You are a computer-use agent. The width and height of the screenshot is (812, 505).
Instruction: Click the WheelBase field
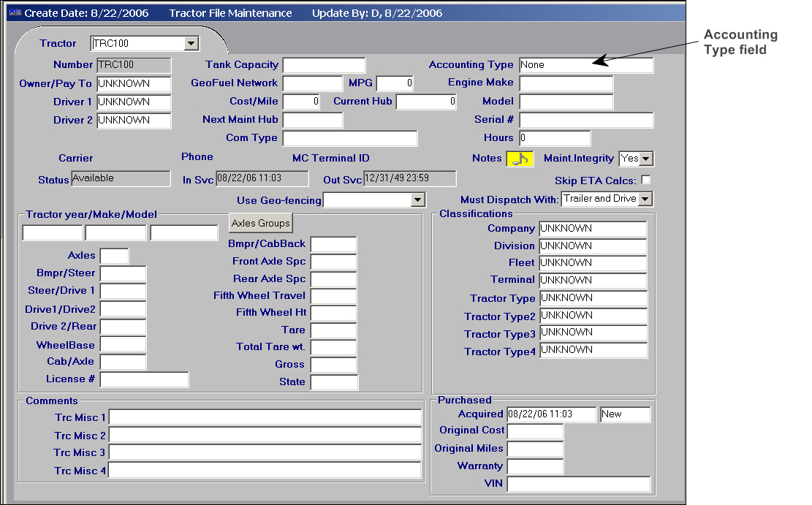(x=124, y=344)
